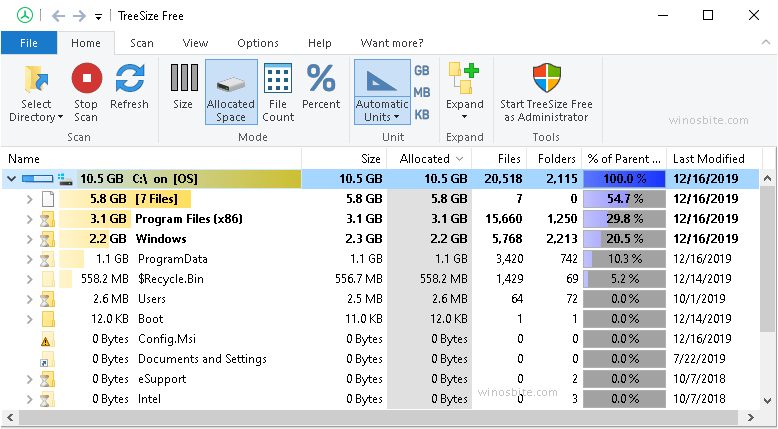The width and height of the screenshot is (778, 429).
Task: Set unit to KB
Action: click(x=422, y=115)
